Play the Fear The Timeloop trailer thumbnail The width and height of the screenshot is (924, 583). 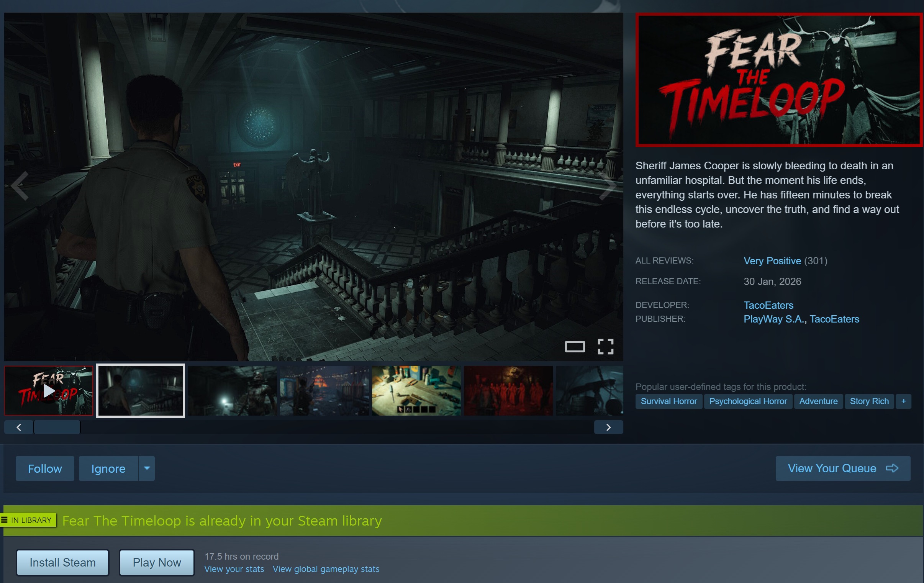click(x=49, y=390)
